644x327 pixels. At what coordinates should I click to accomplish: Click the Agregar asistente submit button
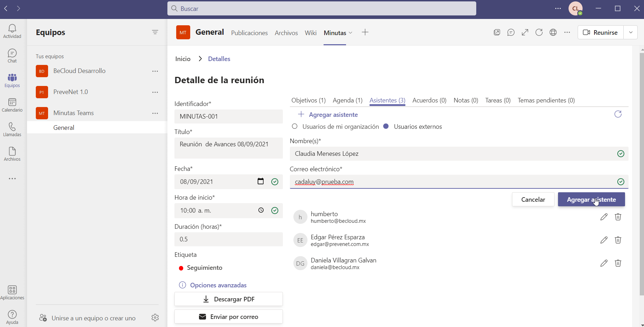pos(591,199)
